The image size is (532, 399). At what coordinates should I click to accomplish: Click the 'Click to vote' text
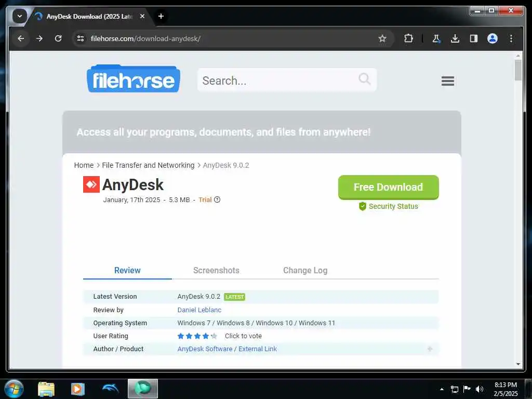click(243, 336)
